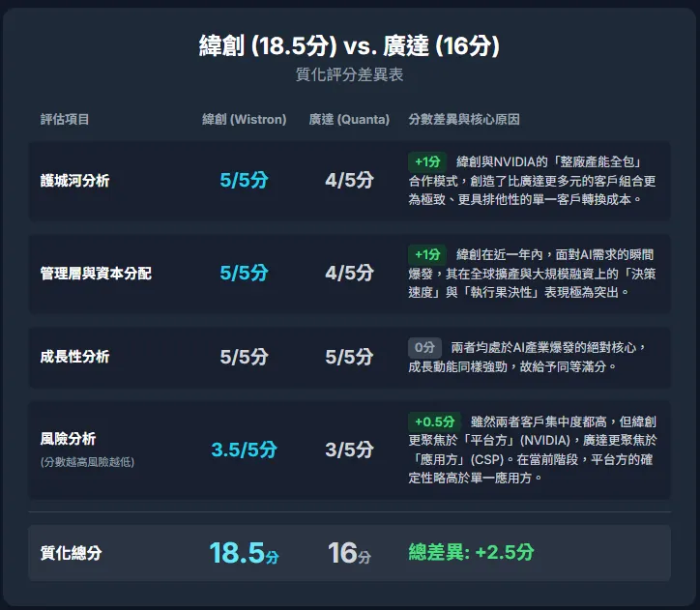This screenshot has height=610, width=700.
Task: Select the 成長性分析 row label
Action: coord(74,357)
